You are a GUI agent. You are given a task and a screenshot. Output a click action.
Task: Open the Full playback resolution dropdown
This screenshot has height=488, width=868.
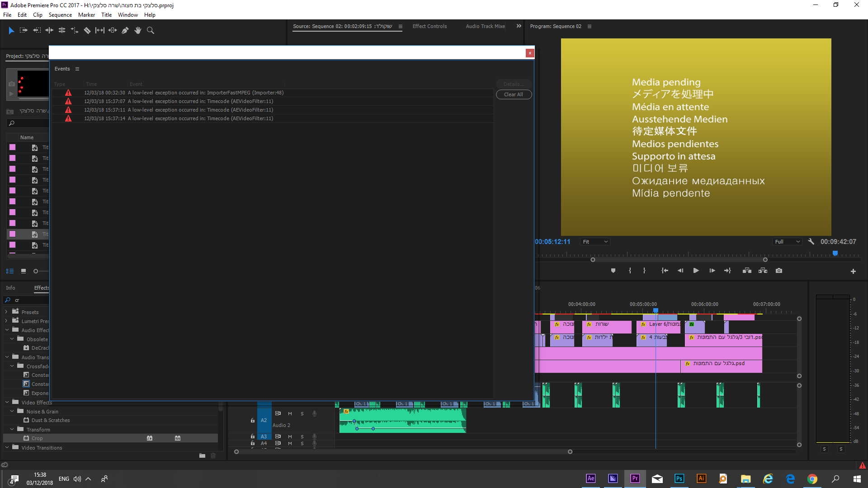788,242
